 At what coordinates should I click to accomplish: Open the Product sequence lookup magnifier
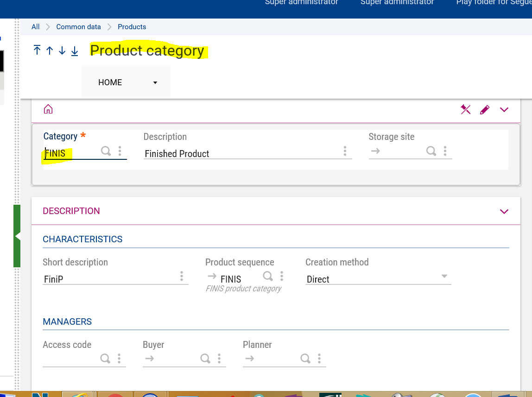pos(268,276)
